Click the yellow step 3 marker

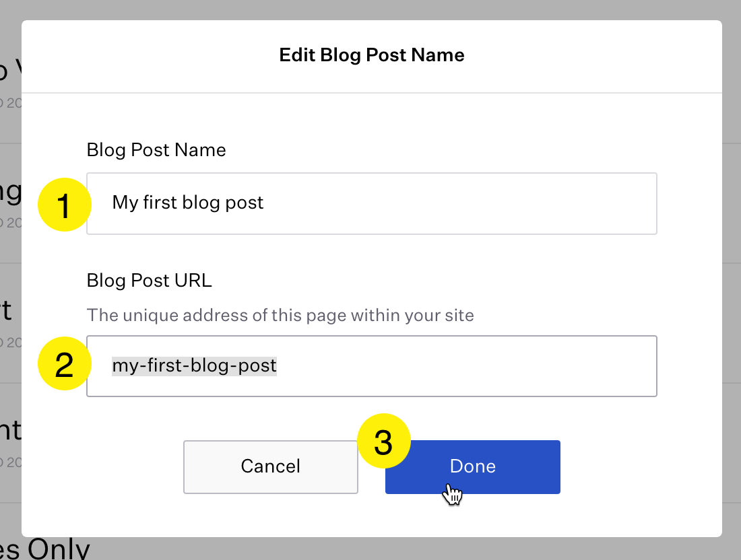click(x=383, y=441)
